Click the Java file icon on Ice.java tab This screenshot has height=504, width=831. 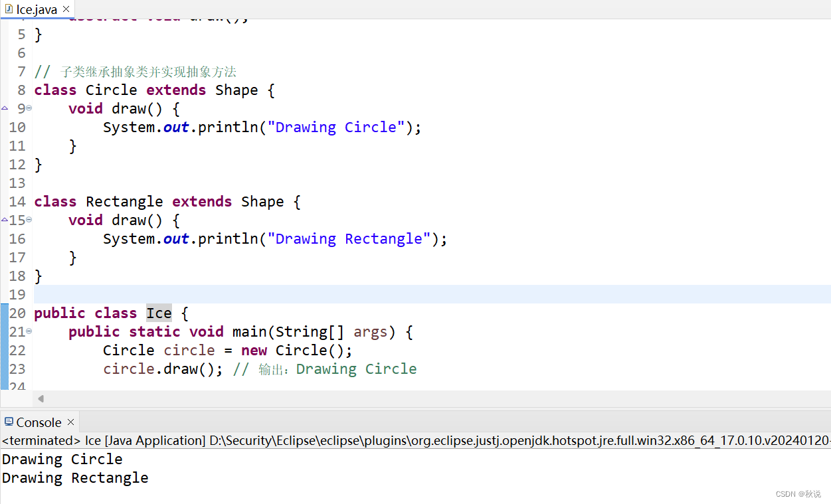pyautogui.click(x=9, y=9)
